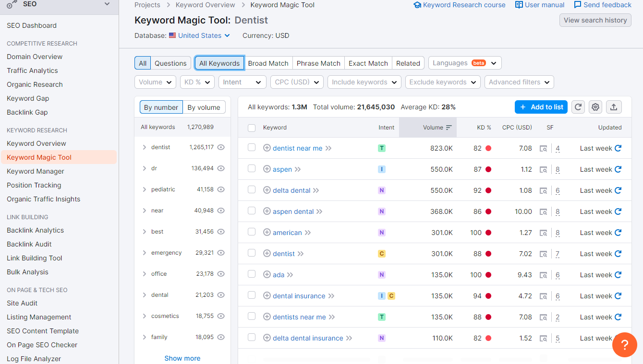
Task: Click SERP features icon for dentist near me
Action: coord(543,148)
